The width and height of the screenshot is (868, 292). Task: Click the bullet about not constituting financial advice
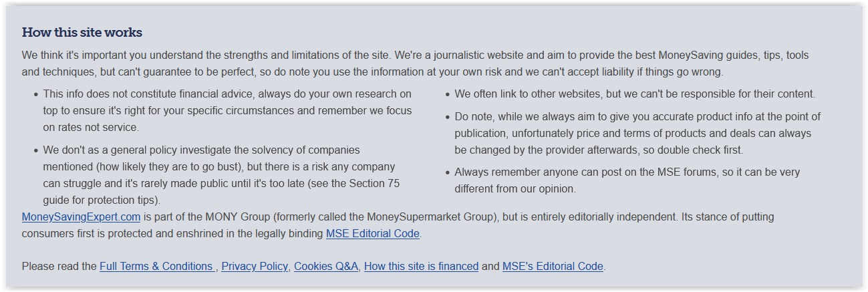pos(228,110)
